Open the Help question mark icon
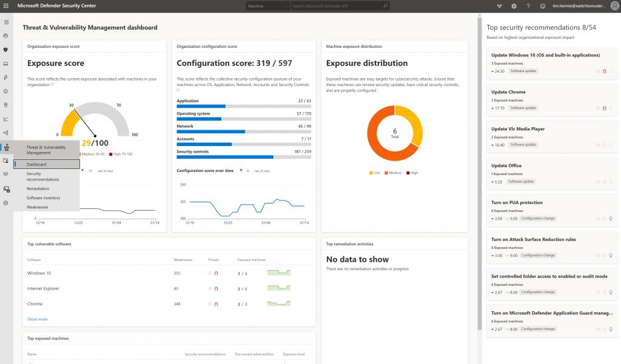621x364 pixels. pyautogui.click(x=528, y=6)
